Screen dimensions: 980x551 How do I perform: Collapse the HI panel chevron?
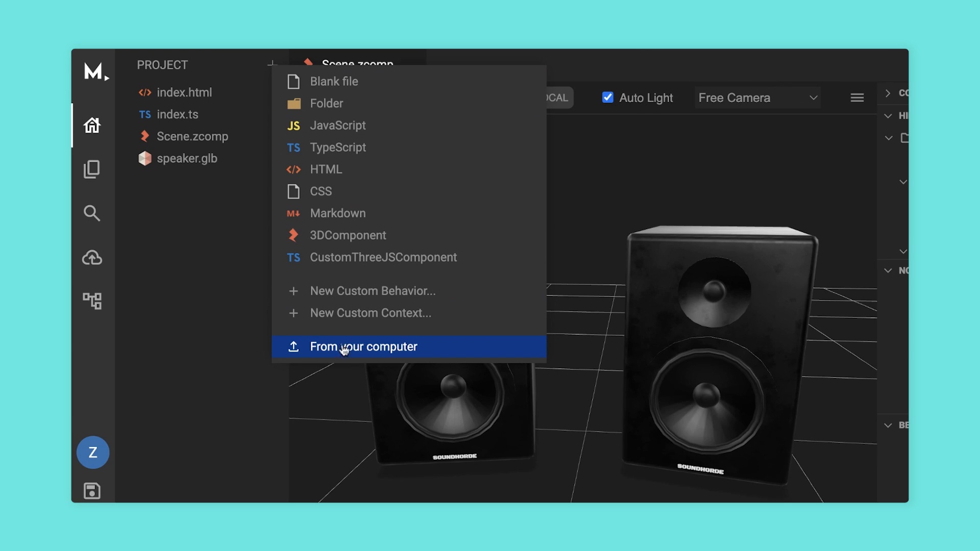coord(888,116)
